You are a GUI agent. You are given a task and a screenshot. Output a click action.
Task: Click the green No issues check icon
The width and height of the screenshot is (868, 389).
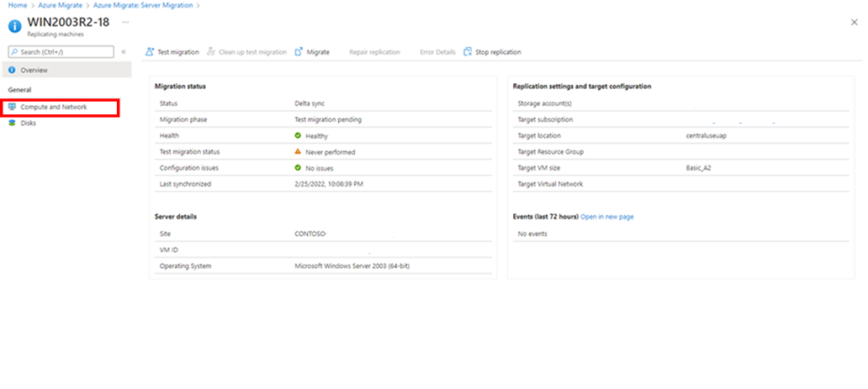[298, 168]
